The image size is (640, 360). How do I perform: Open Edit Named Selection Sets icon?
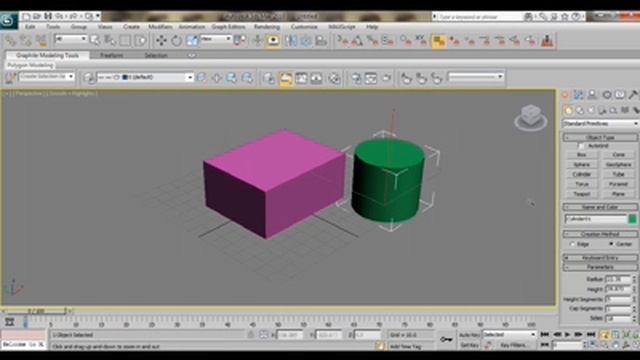11,78
